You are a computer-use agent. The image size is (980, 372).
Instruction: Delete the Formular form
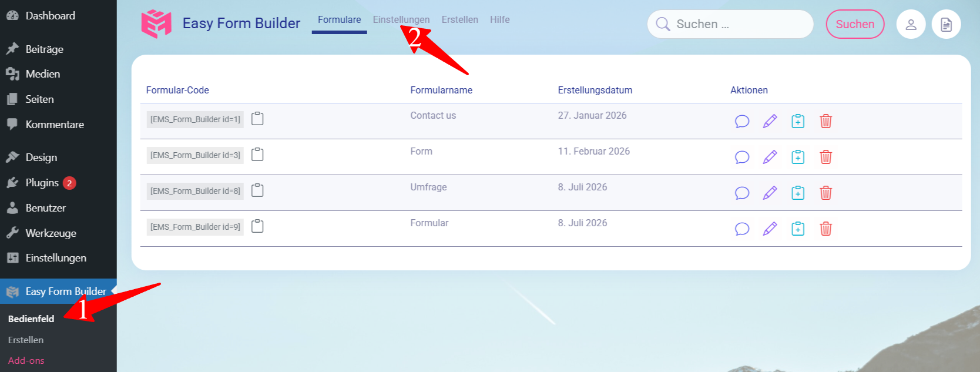(825, 229)
